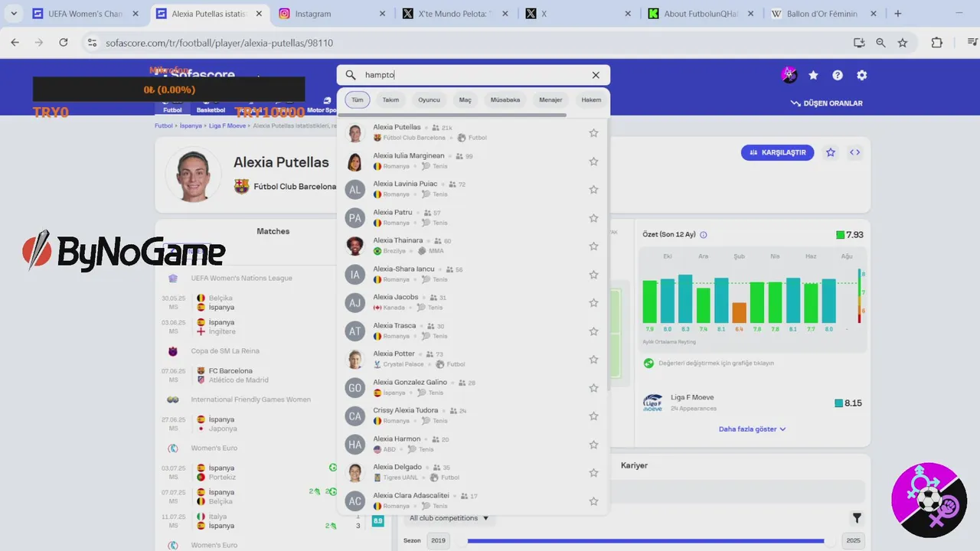
Task: Favorite Alexia Putellas search result with star
Action: coord(593,133)
